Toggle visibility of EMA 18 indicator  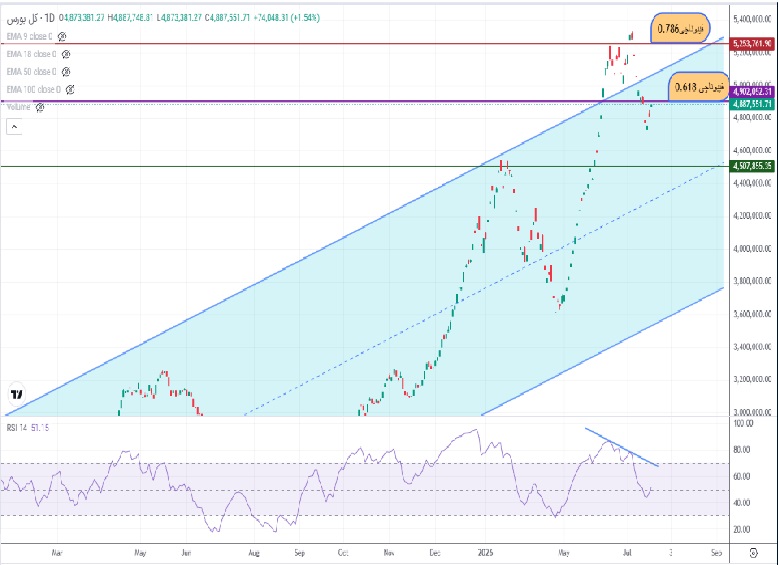point(66,54)
